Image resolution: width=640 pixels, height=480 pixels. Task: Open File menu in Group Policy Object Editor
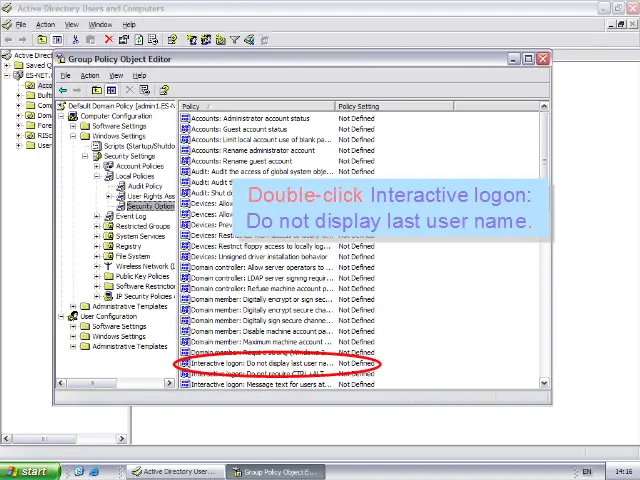[65, 76]
